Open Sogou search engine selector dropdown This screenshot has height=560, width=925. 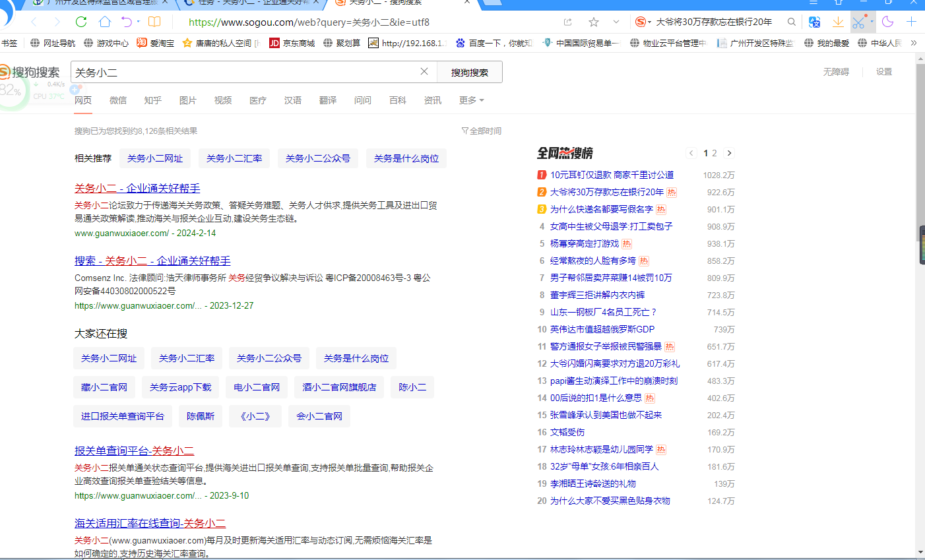tap(643, 22)
